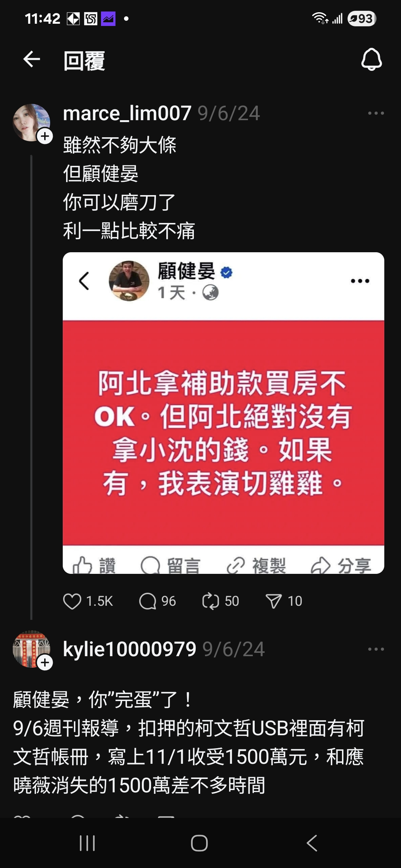Tap Android home button in navigation bar

(199, 843)
